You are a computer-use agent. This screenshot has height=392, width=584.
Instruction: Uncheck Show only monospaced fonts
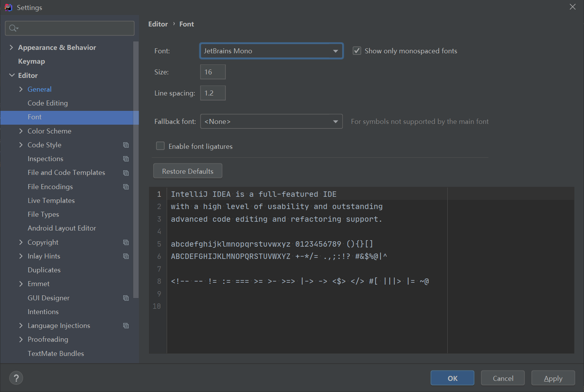357,50
